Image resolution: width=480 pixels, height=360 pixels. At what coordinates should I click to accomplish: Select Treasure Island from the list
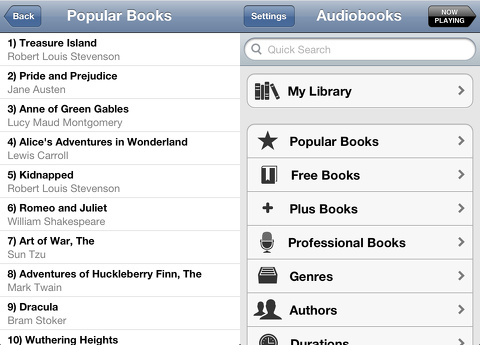pos(120,49)
